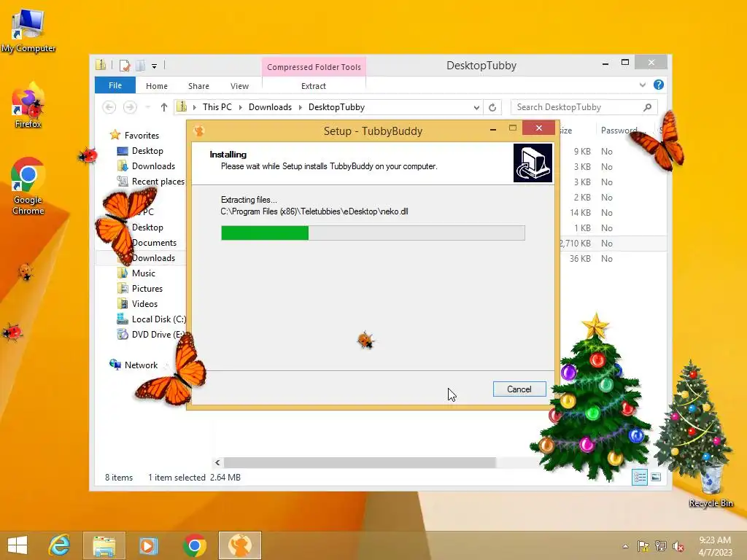Open the File ribbon tab
This screenshot has width=747, height=560.
[115, 85]
